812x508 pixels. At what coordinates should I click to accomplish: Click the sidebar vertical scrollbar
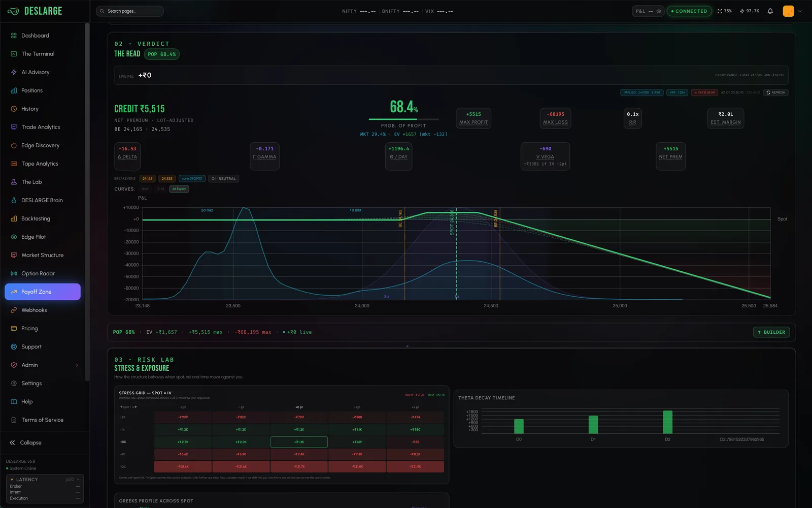(87, 203)
